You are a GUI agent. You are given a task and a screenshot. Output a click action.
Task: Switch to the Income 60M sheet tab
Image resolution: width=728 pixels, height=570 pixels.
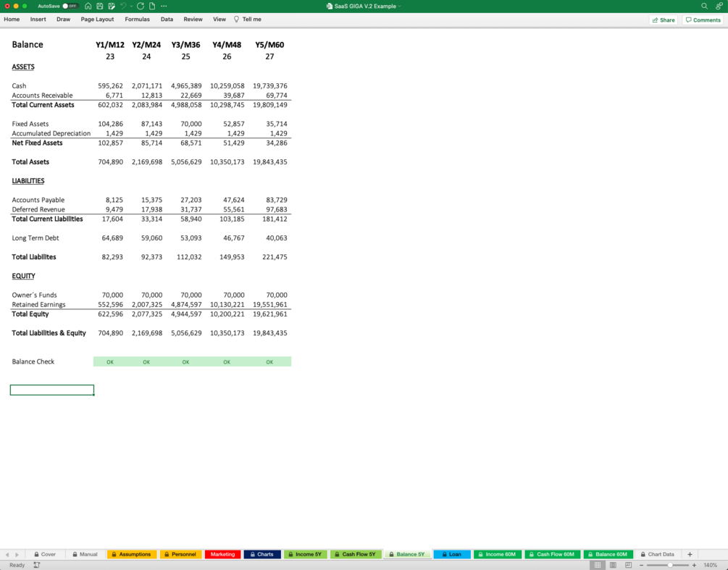[497, 554]
